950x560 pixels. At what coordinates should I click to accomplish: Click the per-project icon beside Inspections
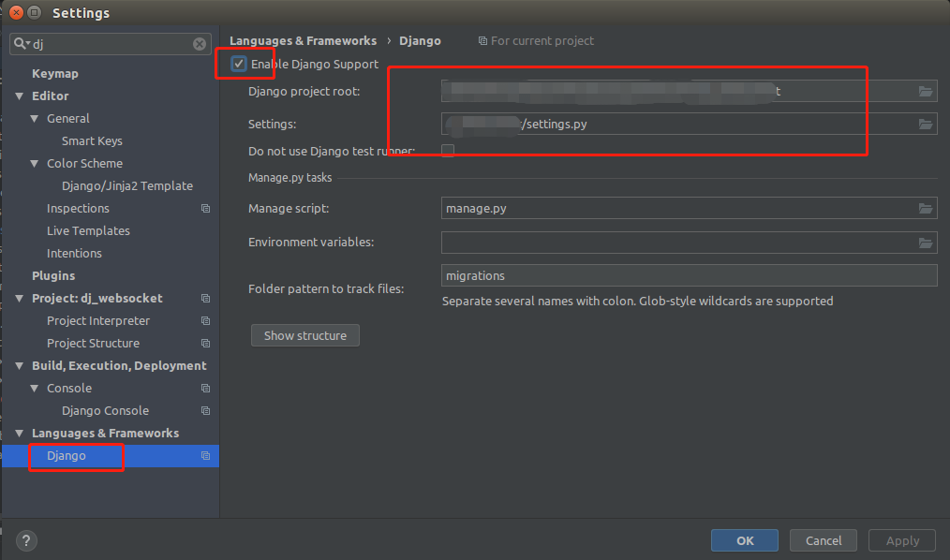(203, 208)
